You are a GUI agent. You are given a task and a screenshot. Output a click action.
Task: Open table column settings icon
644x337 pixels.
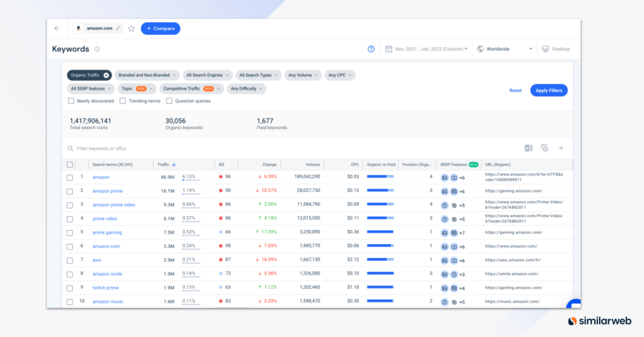click(544, 148)
